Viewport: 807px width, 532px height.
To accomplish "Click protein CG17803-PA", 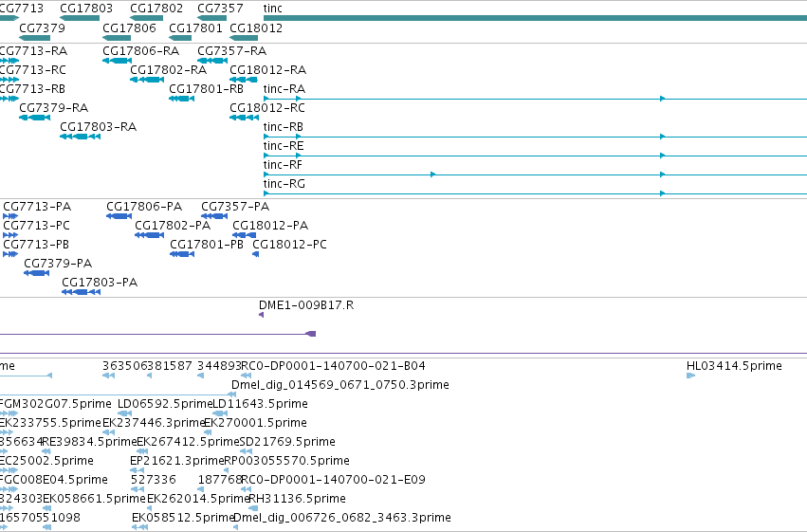I will coord(100,283).
